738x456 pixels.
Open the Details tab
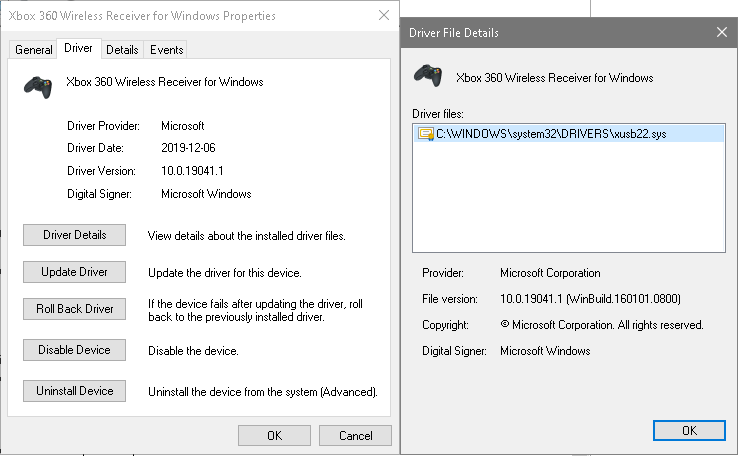[122, 49]
